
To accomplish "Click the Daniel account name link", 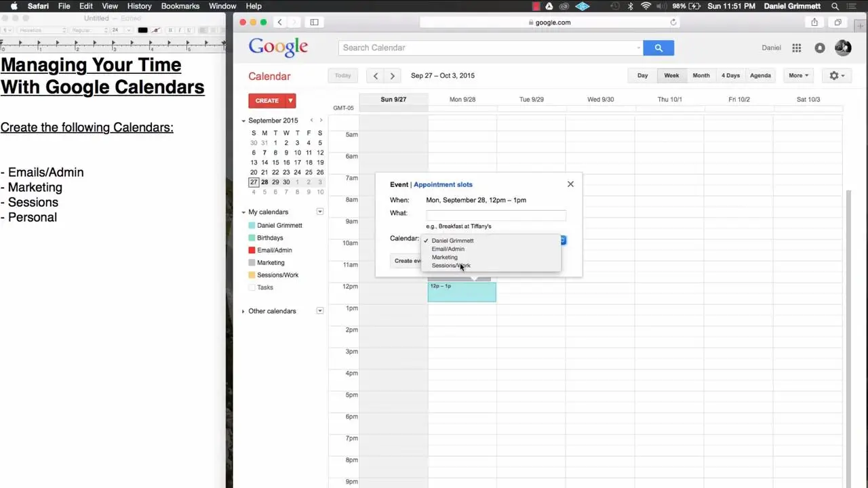I will coord(771,47).
